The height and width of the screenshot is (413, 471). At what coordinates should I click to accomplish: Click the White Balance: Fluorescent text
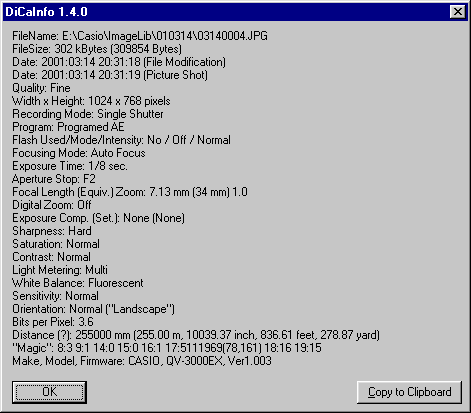tap(78, 283)
